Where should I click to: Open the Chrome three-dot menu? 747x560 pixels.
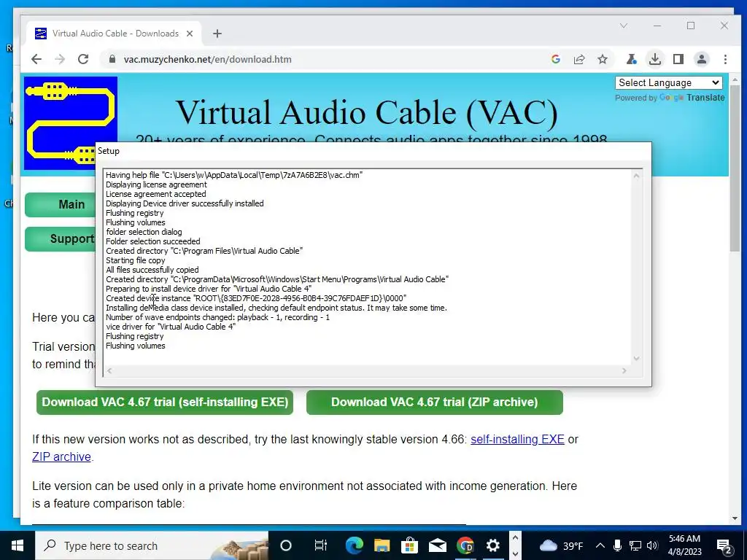[x=725, y=59]
